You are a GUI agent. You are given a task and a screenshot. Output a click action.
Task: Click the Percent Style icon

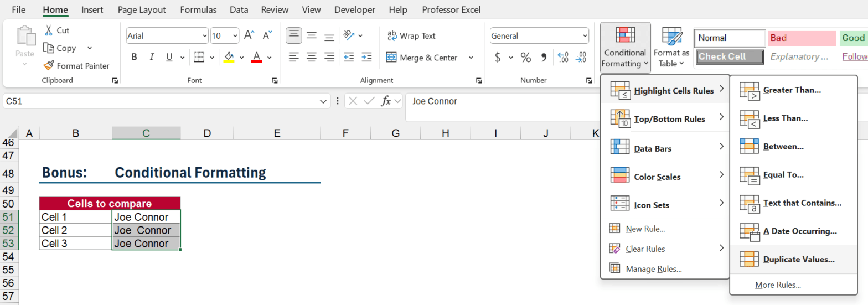[x=525, y=58]
